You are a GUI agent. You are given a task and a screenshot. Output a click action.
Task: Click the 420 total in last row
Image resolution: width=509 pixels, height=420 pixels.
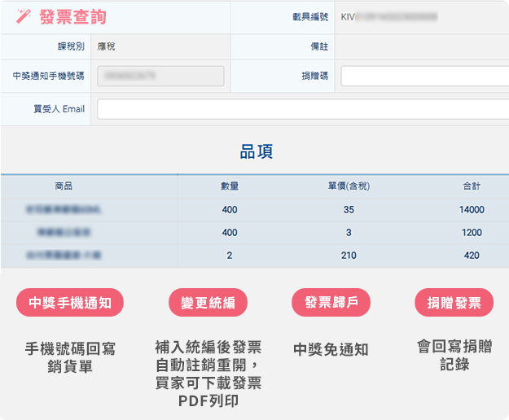point(472,256)
